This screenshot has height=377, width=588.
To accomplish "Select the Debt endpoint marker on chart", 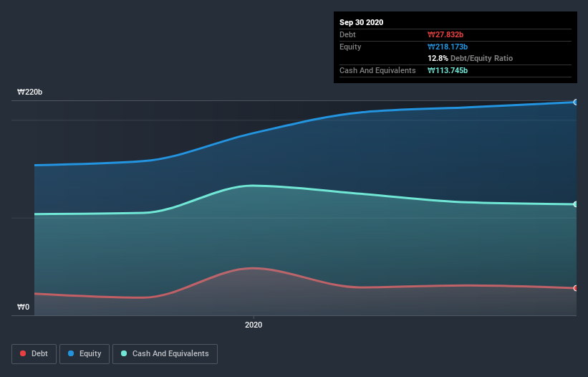I will click(x=576, y=288).
